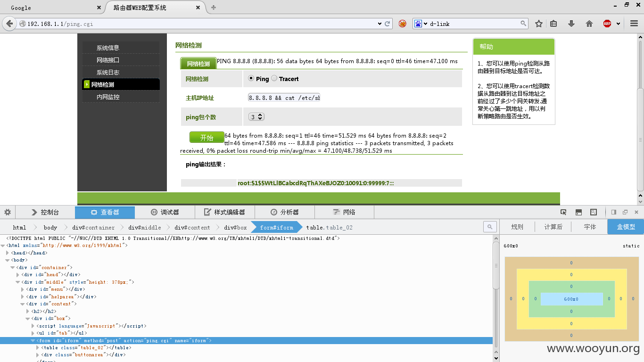Switch to the 查看器 devtools tab
Screen dimensions: 644x362
(105, 212)
